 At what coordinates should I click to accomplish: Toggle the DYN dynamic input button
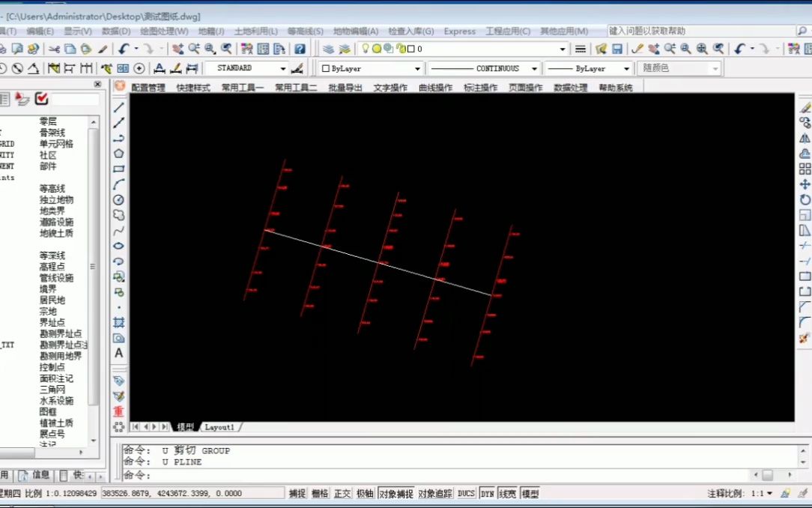[488, 494]
